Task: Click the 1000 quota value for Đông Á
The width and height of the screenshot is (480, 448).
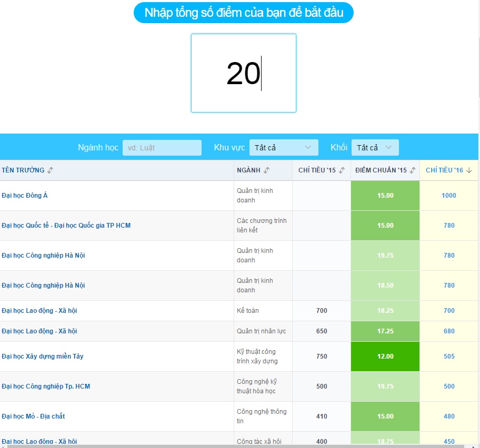Action: (x=448, y=196)
